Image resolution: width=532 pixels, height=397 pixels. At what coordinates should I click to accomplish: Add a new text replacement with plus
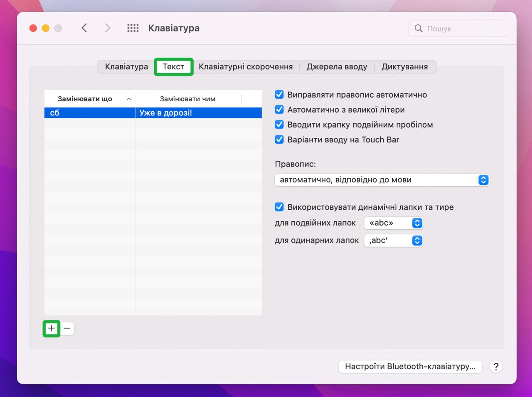52,328
